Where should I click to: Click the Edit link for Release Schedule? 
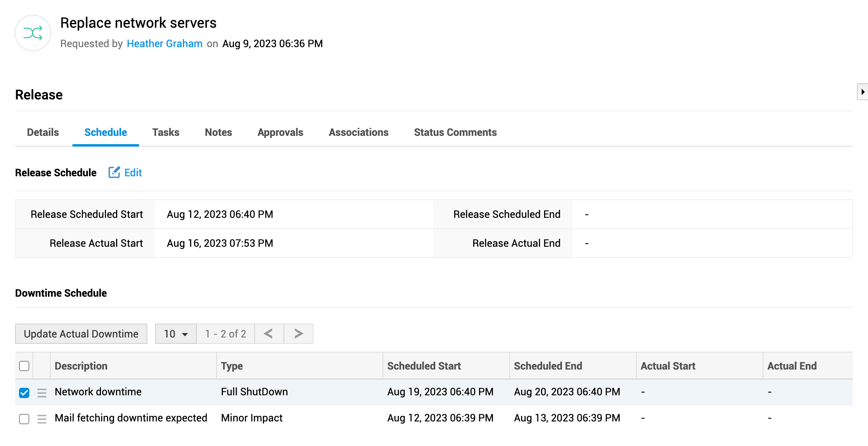click(x=133, y=173)
